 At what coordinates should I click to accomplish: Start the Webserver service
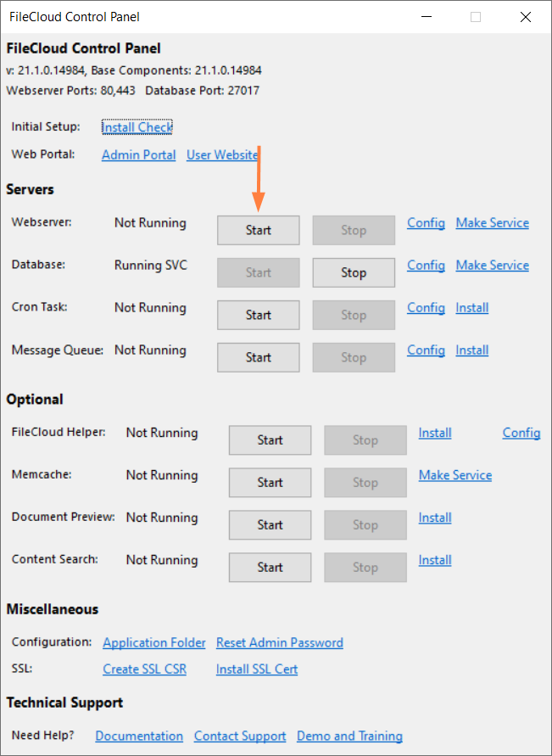[x=258, y=230]
